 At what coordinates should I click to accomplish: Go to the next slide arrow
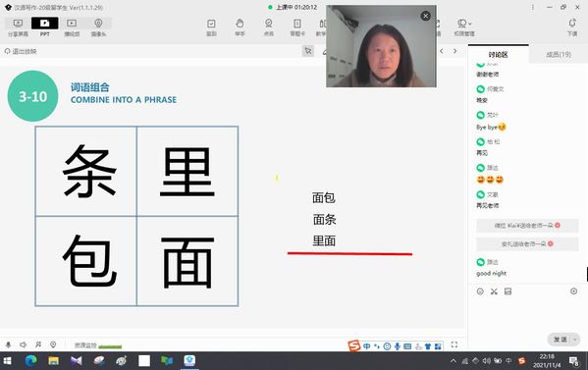[x=454, y=51]
